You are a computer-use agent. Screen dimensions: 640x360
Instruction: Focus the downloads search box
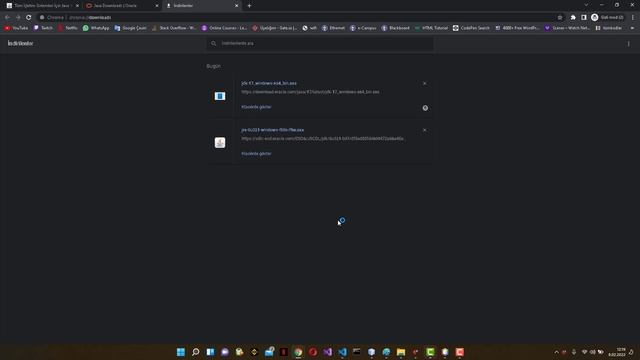point(320,43)
